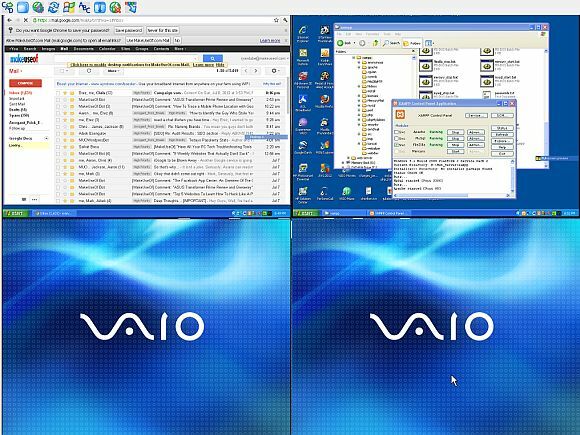580x435 pixels.
Task: Click the blue Gmail search button
Action: pos(213,58)
